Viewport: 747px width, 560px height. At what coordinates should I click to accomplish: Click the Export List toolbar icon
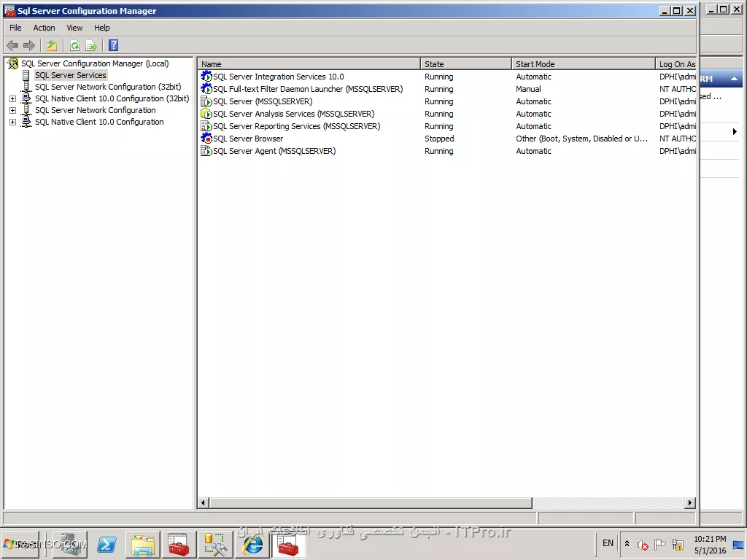[91, 45]
